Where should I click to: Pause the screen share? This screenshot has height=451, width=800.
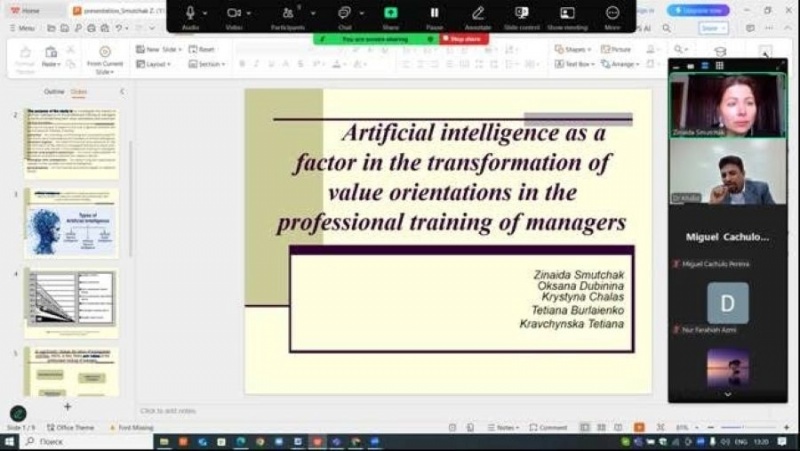coord(434,13)
